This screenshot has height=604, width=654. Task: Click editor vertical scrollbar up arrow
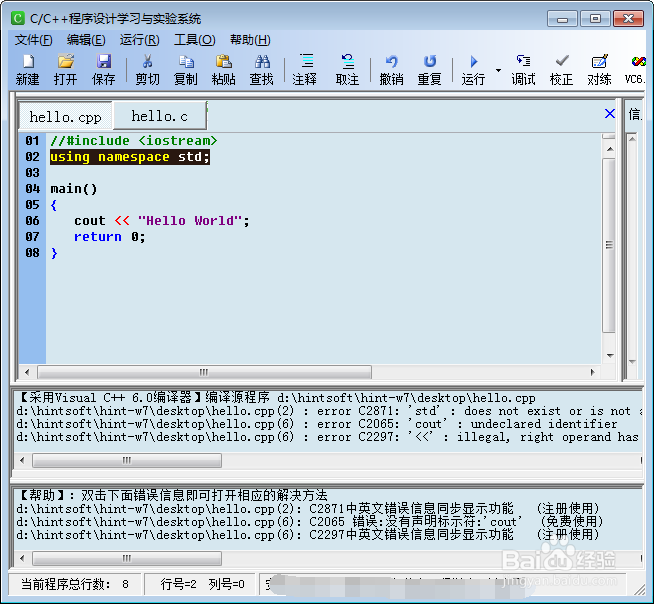[x=610, y=149]
